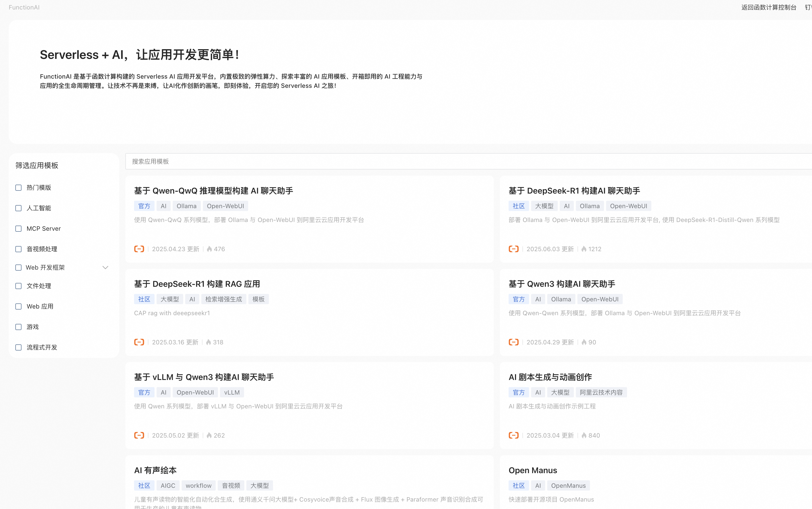
Task: Click 社区 tag on DeepSeek-R1 聊天助手 card
Action: click(x=519, y=206)
